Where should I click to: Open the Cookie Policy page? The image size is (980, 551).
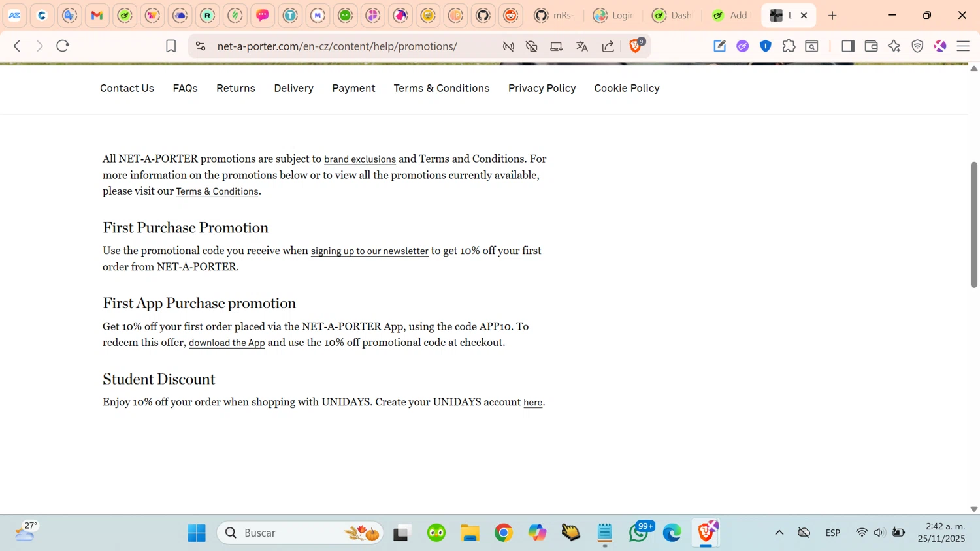[627, 88]
